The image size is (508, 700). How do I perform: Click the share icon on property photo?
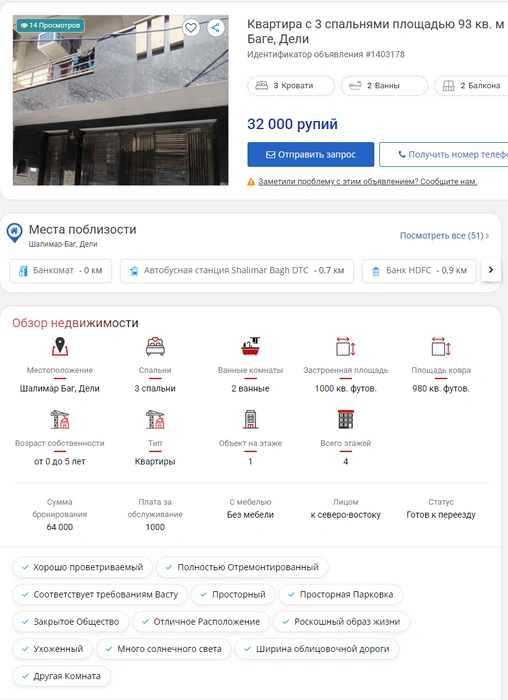(x=216, y=28)
